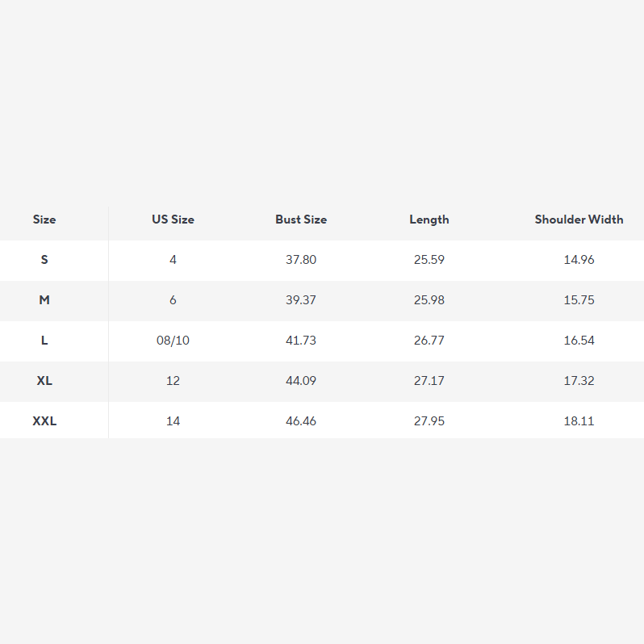The width and height of the screenshot is (644, 644).
Task: Click the Bust Size column header
Action: [301, 220]
